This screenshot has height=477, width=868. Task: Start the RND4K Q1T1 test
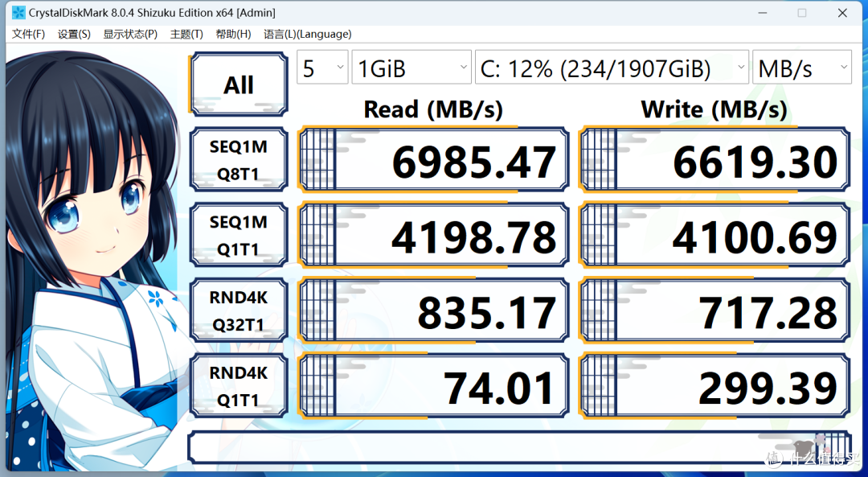point(238,384)
